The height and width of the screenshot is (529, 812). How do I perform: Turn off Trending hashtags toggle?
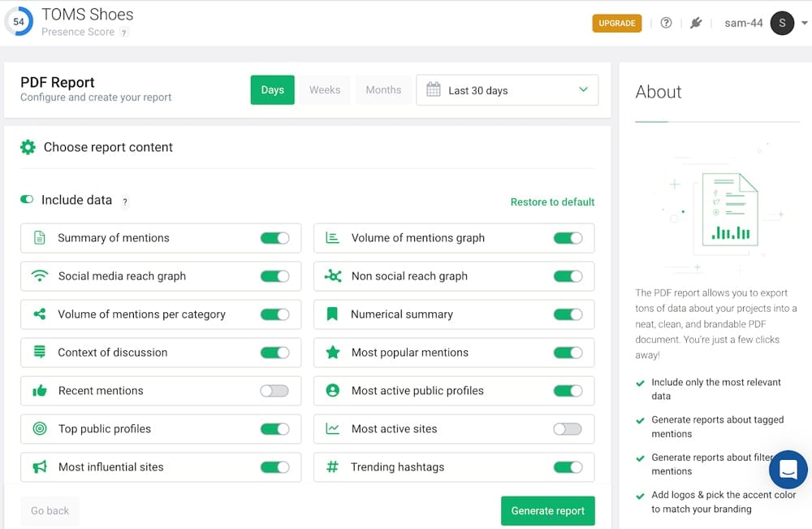(x=568, y=467)
